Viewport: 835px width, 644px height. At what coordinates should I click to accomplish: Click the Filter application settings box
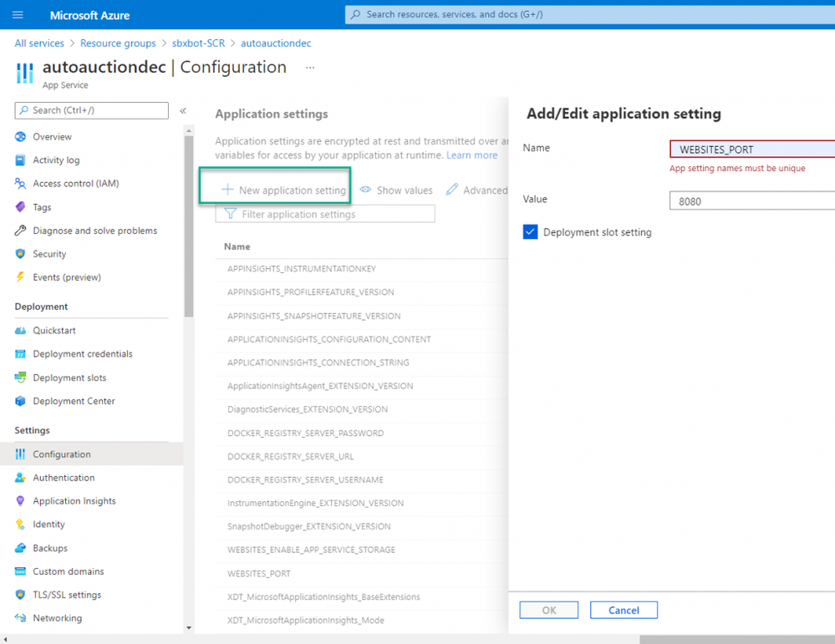pyautogui.click(x=325, y=214)
